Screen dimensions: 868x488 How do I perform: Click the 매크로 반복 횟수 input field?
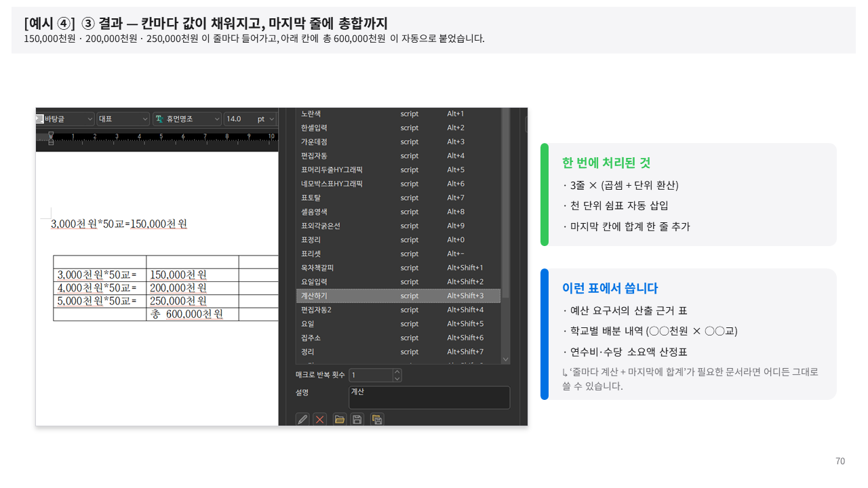371,375
